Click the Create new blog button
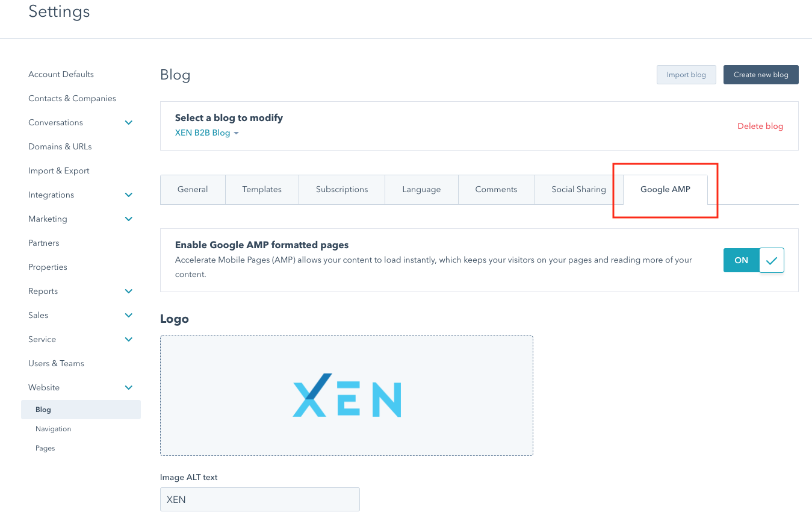812x515 pixels. (x=761, y=74)
